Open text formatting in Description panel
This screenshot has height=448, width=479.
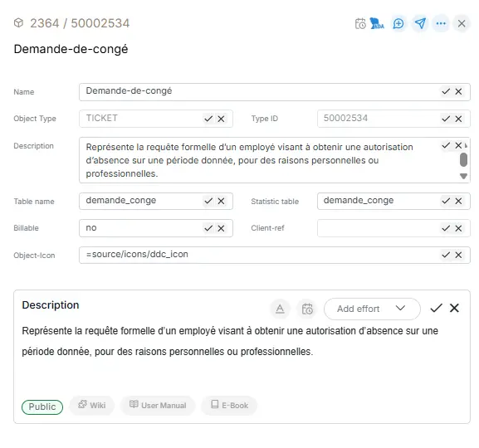click(x=280, y=309)
